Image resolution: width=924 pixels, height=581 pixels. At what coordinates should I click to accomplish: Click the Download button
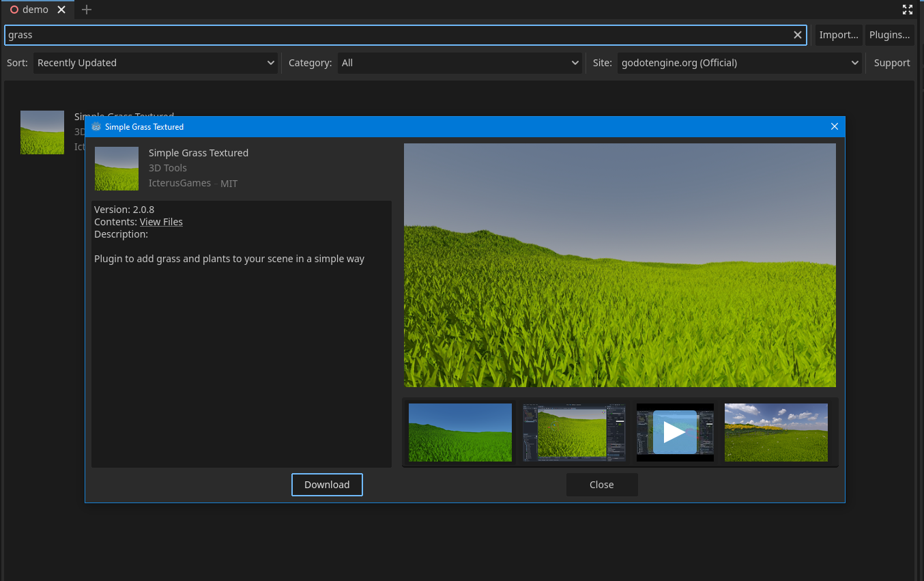point(327,485)
